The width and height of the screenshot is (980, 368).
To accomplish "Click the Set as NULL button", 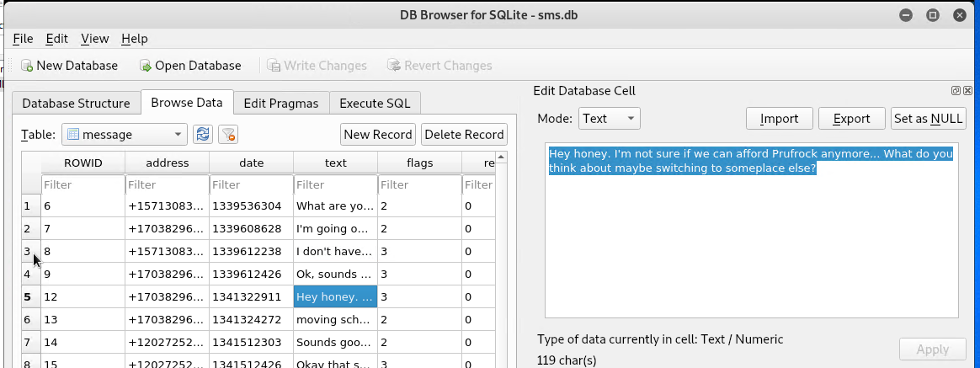I will pyautogui.click(x=928, y=118).
